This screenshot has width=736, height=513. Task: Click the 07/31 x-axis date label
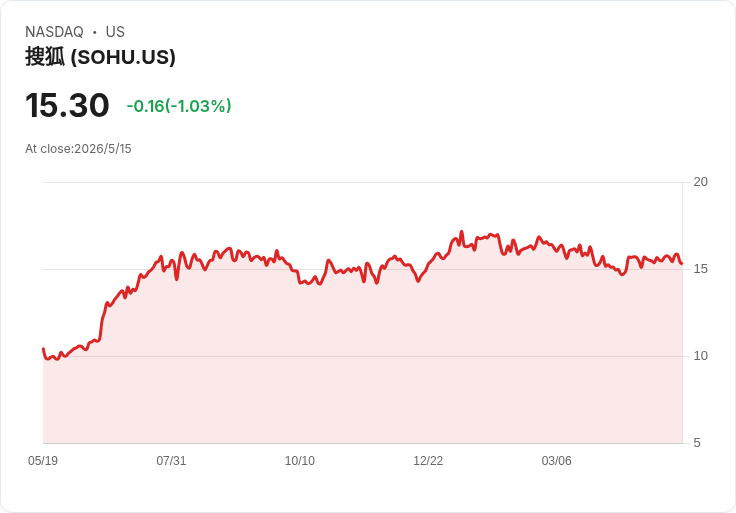pos(171,460)
